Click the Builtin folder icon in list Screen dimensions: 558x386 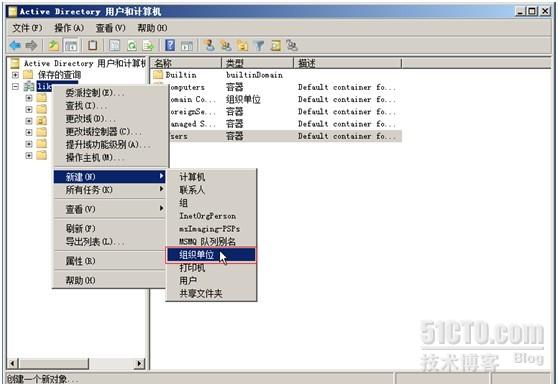(158, 75)
